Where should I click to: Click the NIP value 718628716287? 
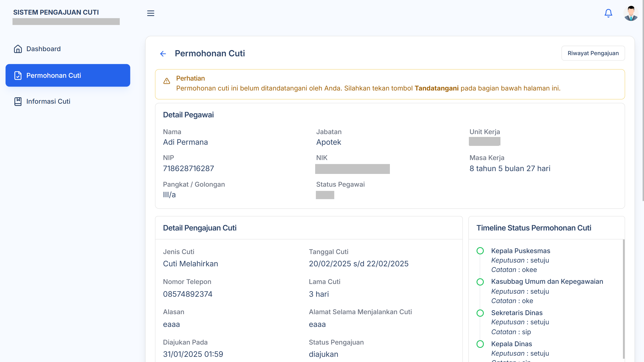[x=188, y=168]
